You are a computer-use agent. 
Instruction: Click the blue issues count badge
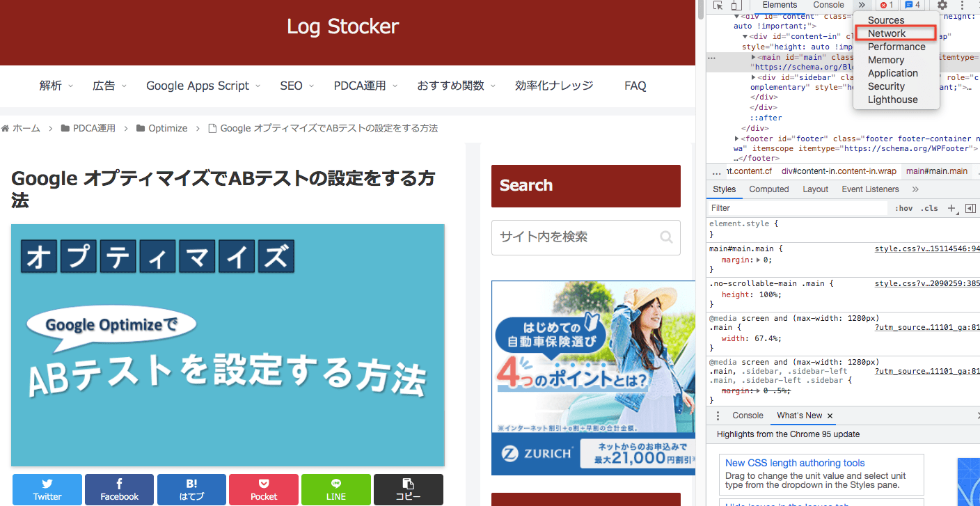913,5
